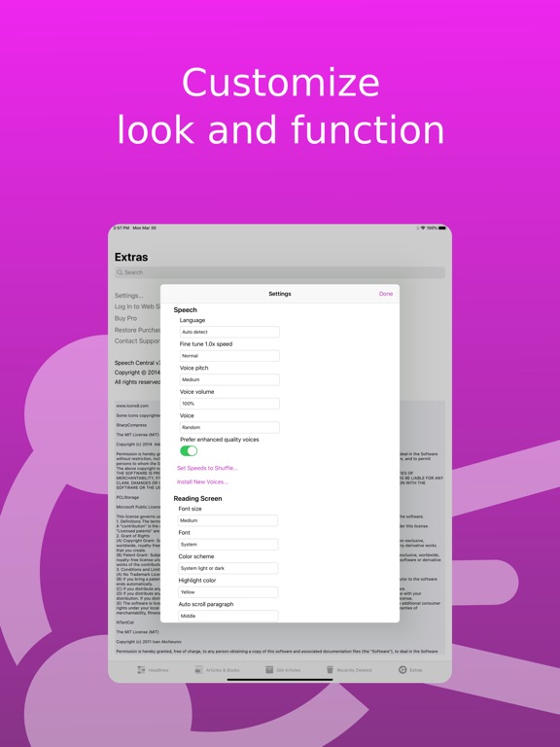Click the Extras tab icon
The height and width of the screenshot is (747, 560).
pyautogui.click(x=402, y=670)
